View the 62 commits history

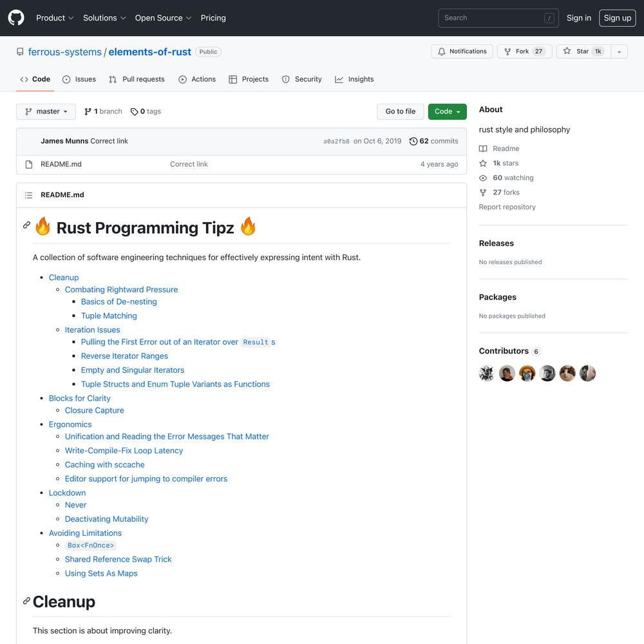tap(433, 141)
